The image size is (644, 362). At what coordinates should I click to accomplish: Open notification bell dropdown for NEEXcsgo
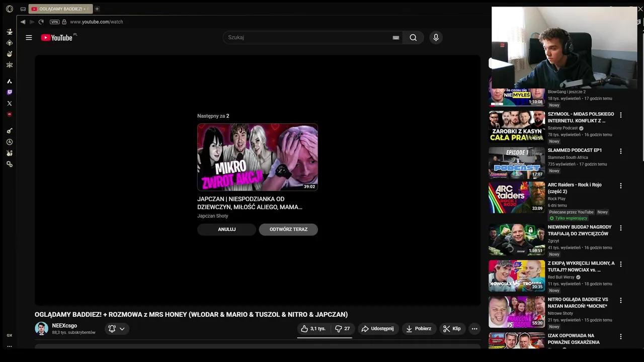pyautogui.click(x=117, y=329)
